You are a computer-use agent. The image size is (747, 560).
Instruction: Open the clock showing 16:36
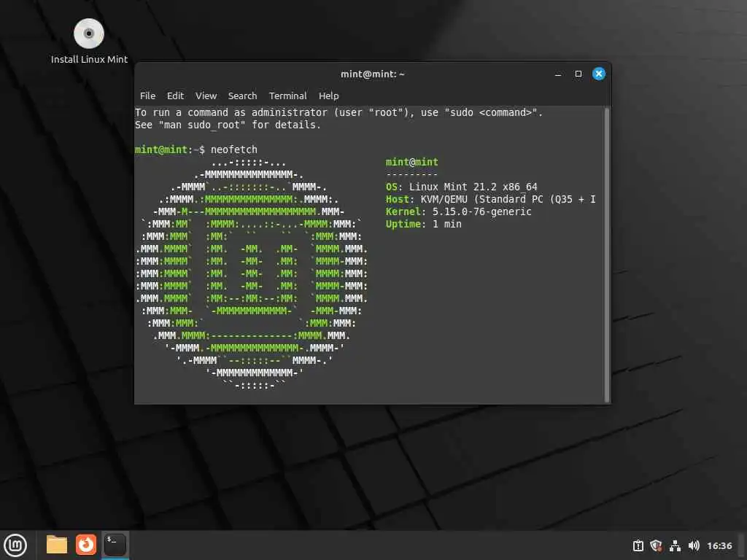click(719, 545)
